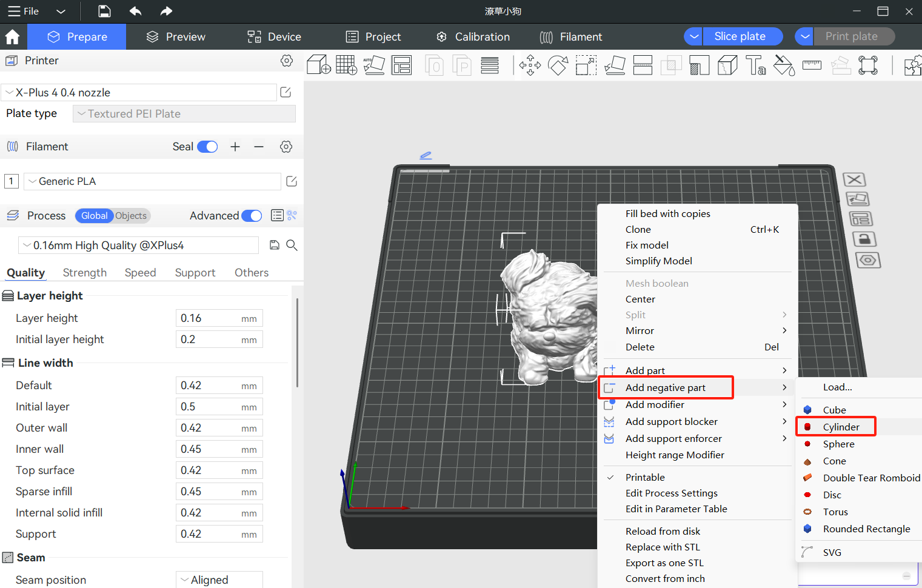Viewport: 922px width, 588px height.
Task: Select the Color painting bucket tool
Action: tap(784, 65)
